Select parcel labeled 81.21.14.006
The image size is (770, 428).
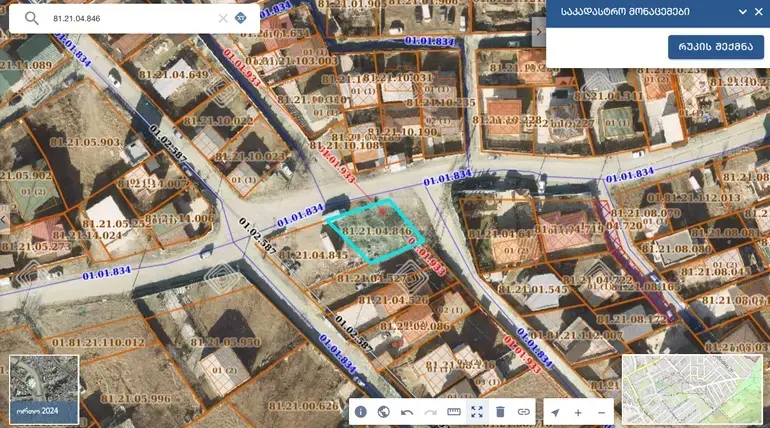(179, 218)
